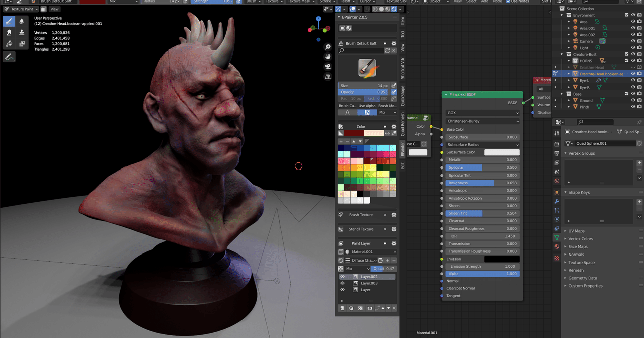Toggle camera render visibility for the Light object

[x=639, y=47]
